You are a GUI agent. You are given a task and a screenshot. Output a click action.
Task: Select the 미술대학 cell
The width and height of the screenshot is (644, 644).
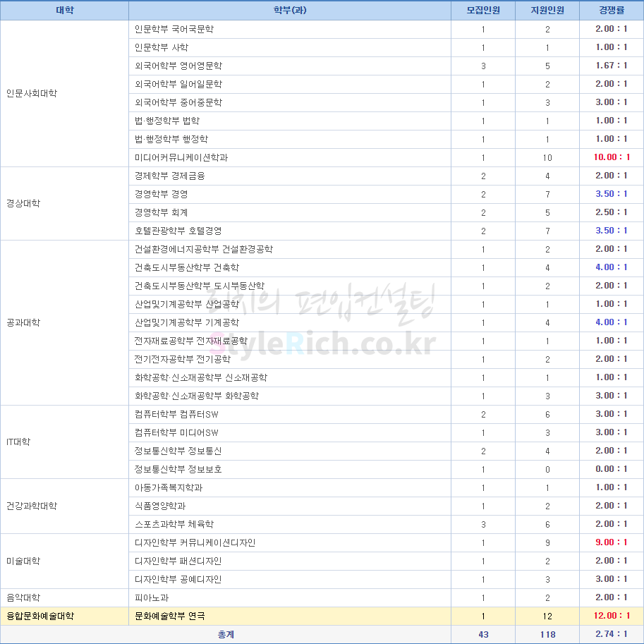tap(64, 561)
